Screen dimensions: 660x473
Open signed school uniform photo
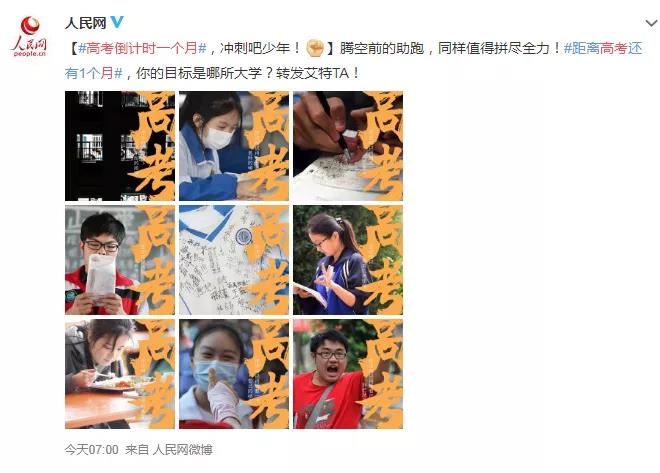click(234, 260)
